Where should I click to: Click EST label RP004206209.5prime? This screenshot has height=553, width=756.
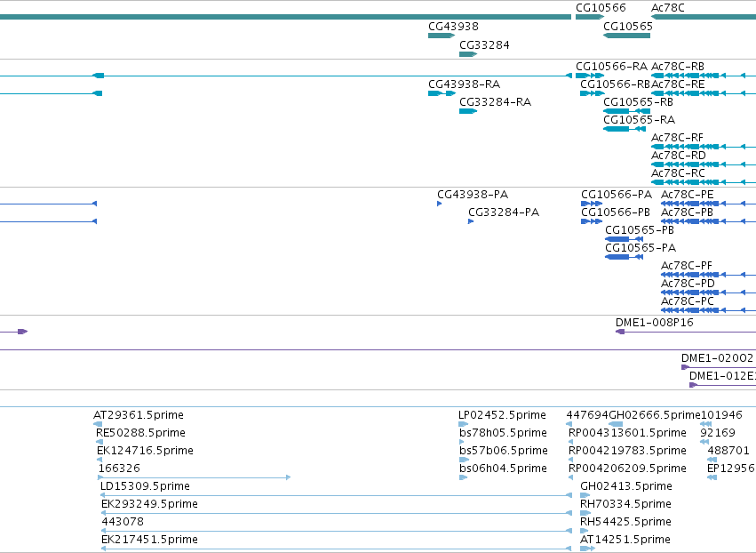click(627, 469)
